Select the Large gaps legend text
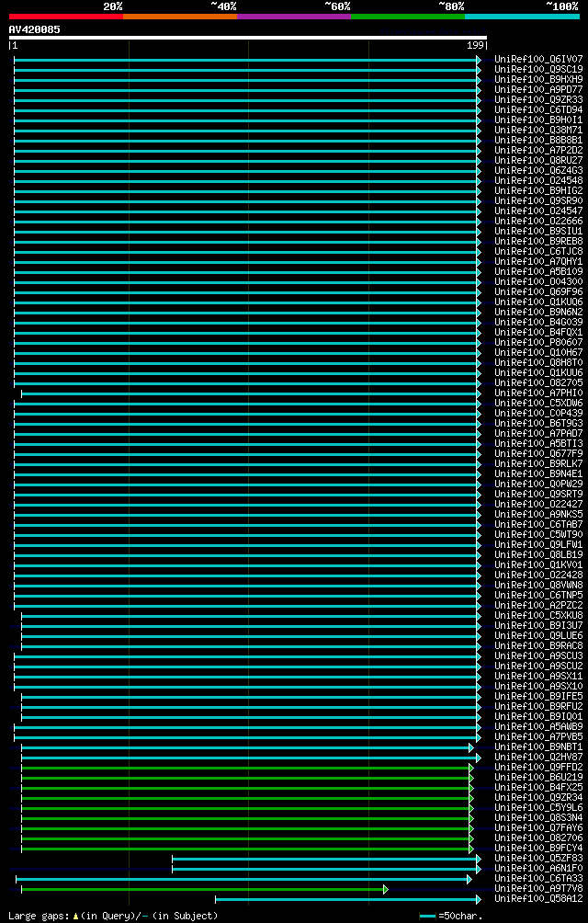The width and height of the screenshot is (588, 923). coord(113,916)
